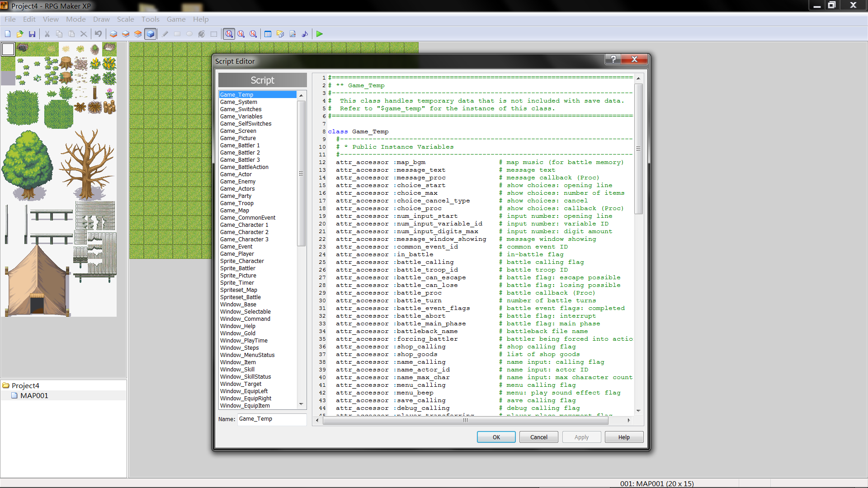Open the Database toolbar icon

pyautogui.click(x=268, y=34)
